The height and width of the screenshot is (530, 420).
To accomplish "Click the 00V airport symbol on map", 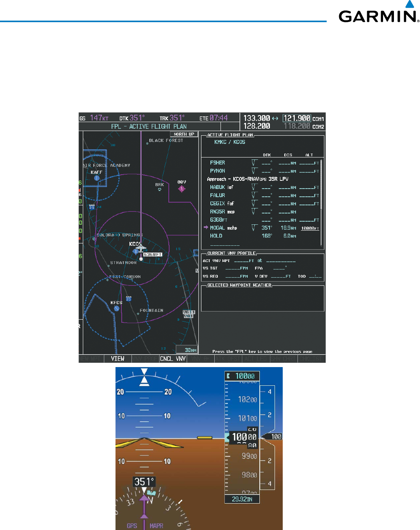I will click(x=182, y=189).
